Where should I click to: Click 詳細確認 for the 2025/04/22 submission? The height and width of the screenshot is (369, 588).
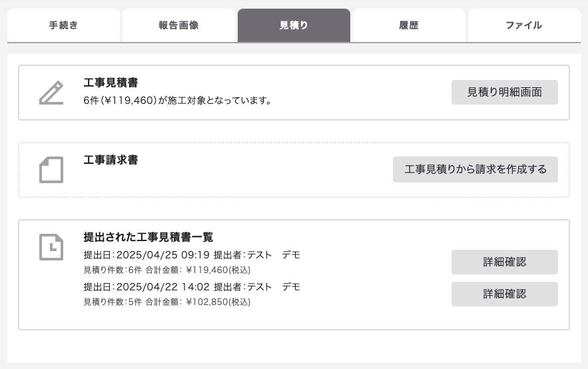[x=504, y=294]
